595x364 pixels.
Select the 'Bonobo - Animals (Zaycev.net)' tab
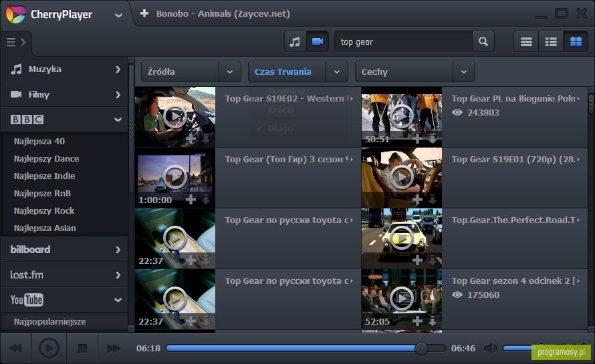point(223,13)
